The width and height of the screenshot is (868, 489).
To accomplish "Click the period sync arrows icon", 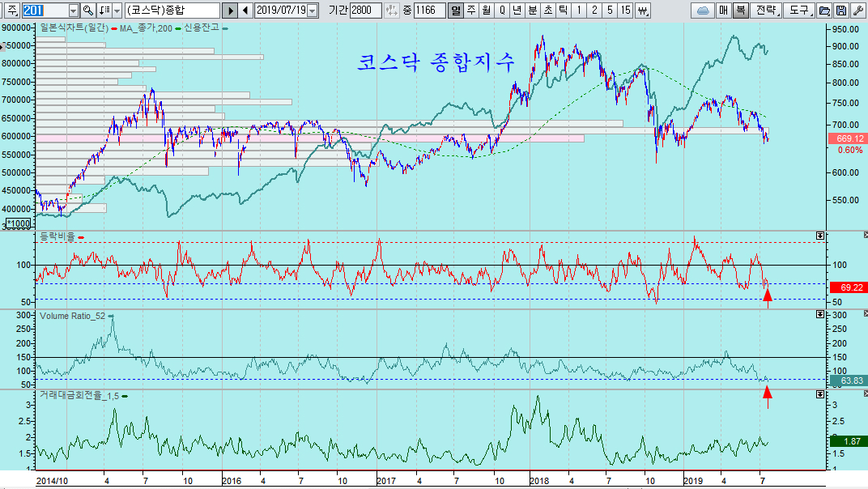I will point(393,11).
